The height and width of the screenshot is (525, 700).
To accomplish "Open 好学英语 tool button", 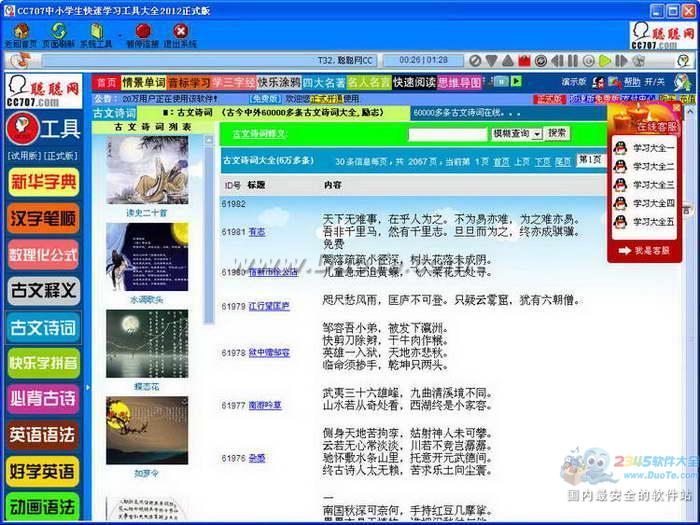I will 44,471.
